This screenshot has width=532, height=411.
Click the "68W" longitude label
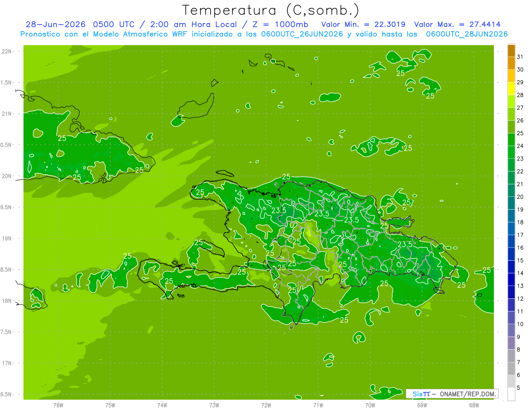click(x=474, y=405)
